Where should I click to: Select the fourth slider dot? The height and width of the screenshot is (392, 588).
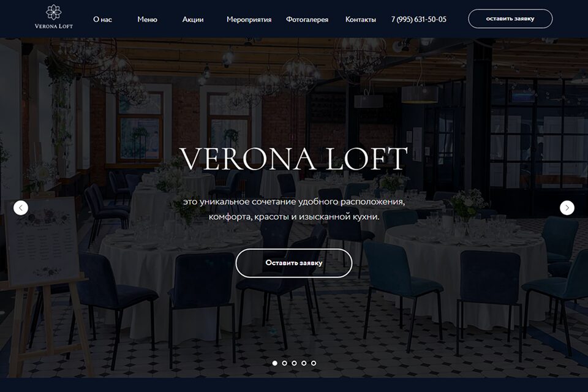304,363
